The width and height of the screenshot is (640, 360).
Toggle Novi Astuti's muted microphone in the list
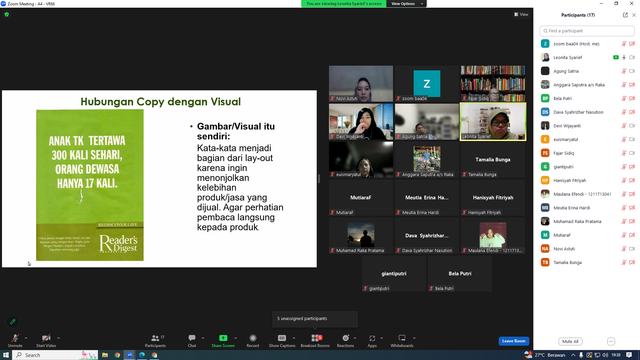(x=624, y=249)
